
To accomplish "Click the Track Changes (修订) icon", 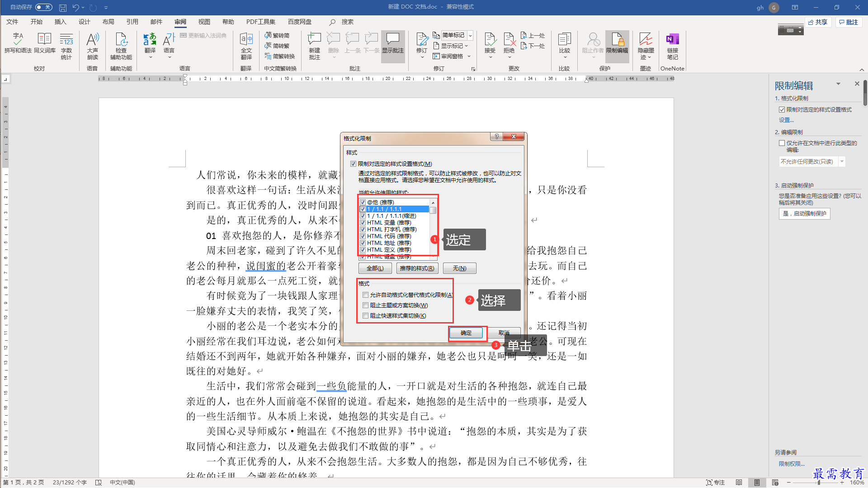I will pos(422,40).
